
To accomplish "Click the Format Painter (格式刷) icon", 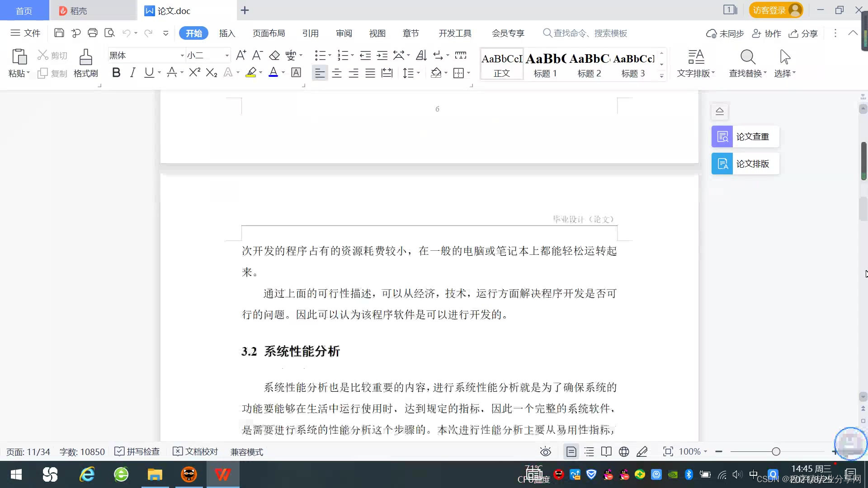I will point(85,62).
